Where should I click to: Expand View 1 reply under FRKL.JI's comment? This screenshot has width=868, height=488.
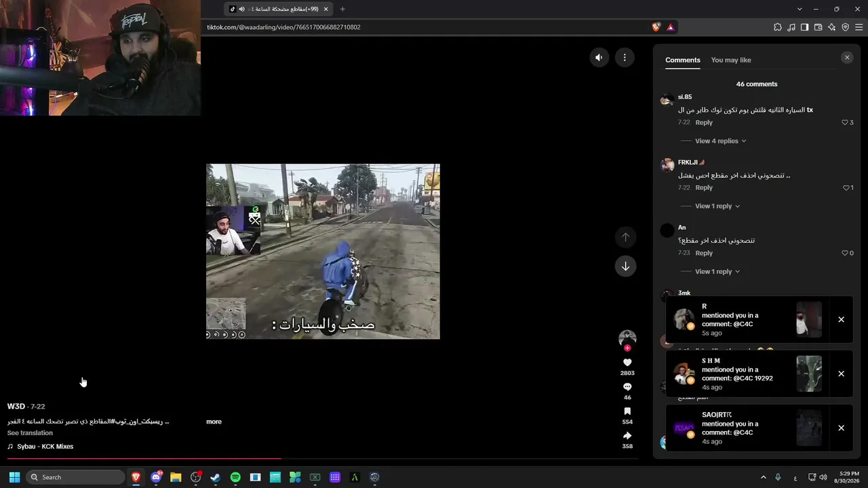coord(717,206)
